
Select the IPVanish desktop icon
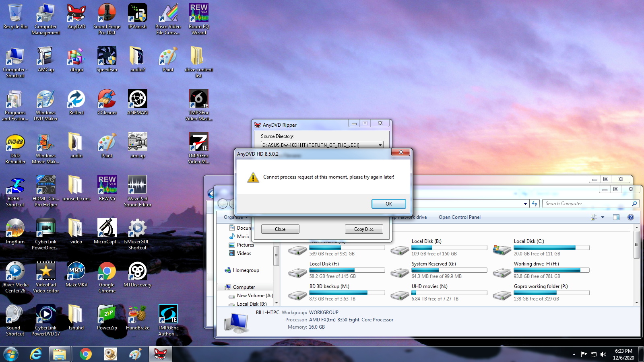click(x=137, y=17)
